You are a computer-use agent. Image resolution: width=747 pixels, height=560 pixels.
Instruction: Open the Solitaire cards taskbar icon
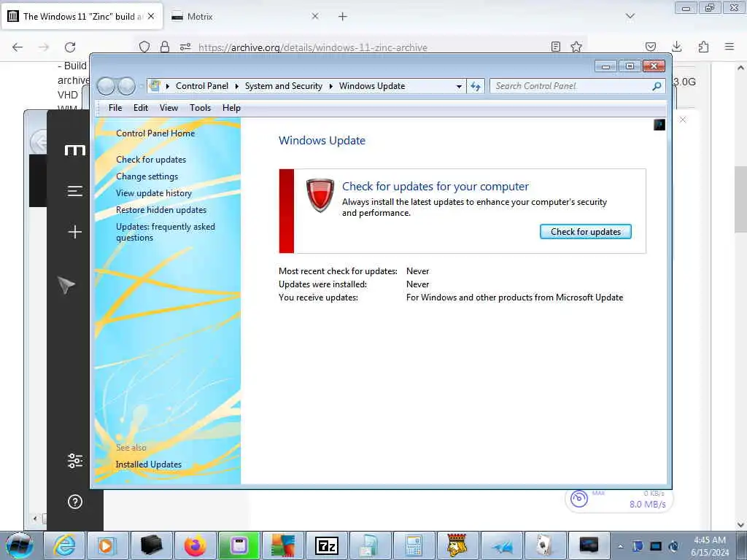click(x=544, y=545)
